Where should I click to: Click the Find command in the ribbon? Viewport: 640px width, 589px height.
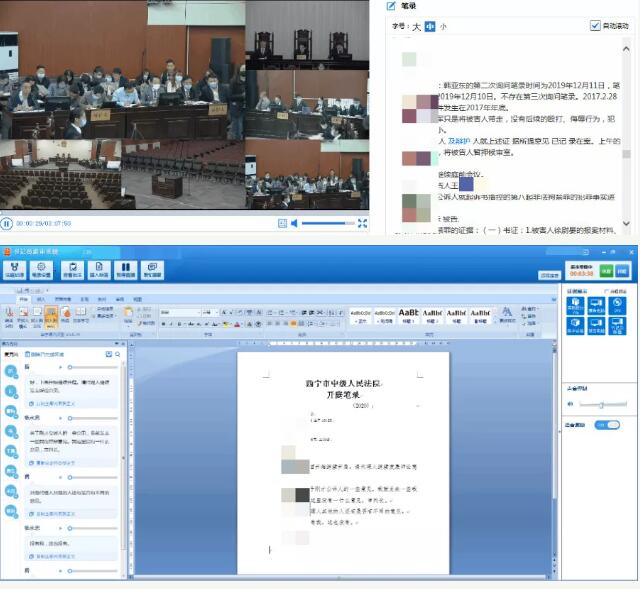529,309
